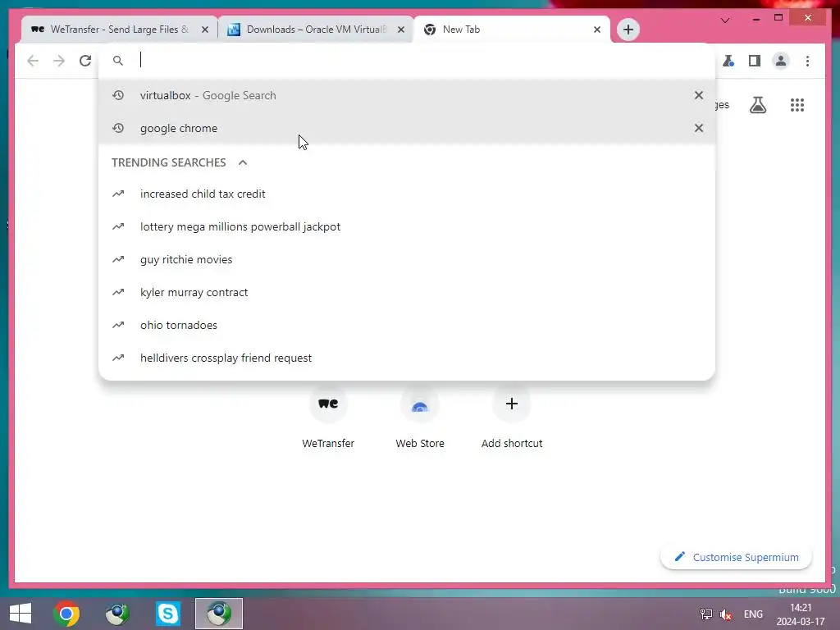This screenshot has width=840, height=630.
Task: Open the tab search chevron
Action: click(725, 21)
